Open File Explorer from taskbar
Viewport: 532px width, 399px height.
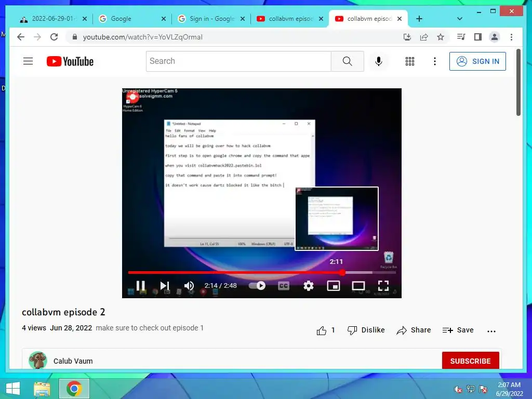42,389
